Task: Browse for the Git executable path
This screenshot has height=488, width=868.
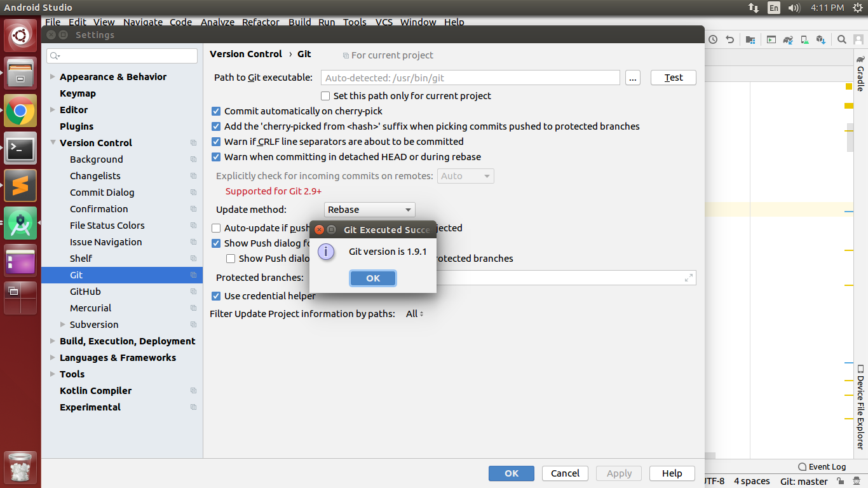Action: click(x=632, y=78)
